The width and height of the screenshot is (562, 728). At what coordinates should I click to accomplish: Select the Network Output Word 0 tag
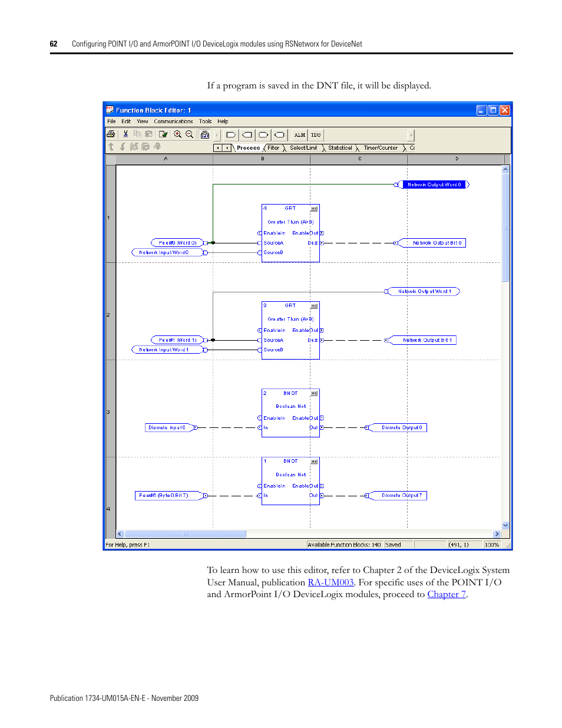434,185
